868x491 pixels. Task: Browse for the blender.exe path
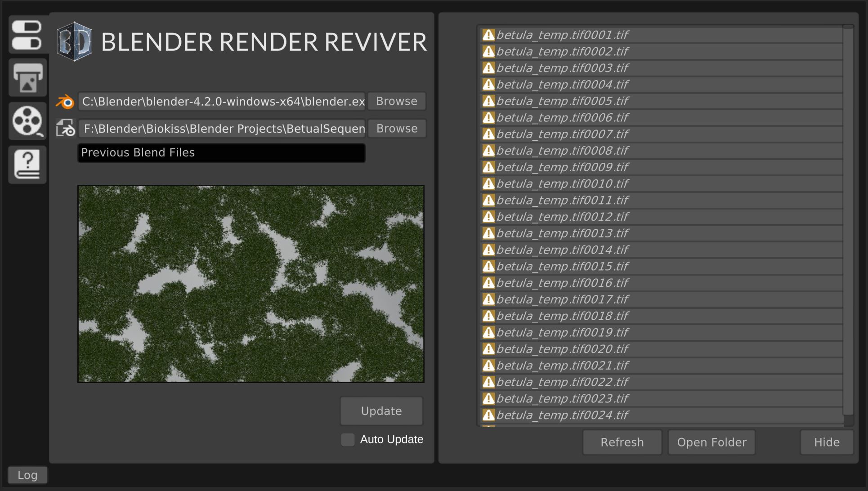coord(397,101)
